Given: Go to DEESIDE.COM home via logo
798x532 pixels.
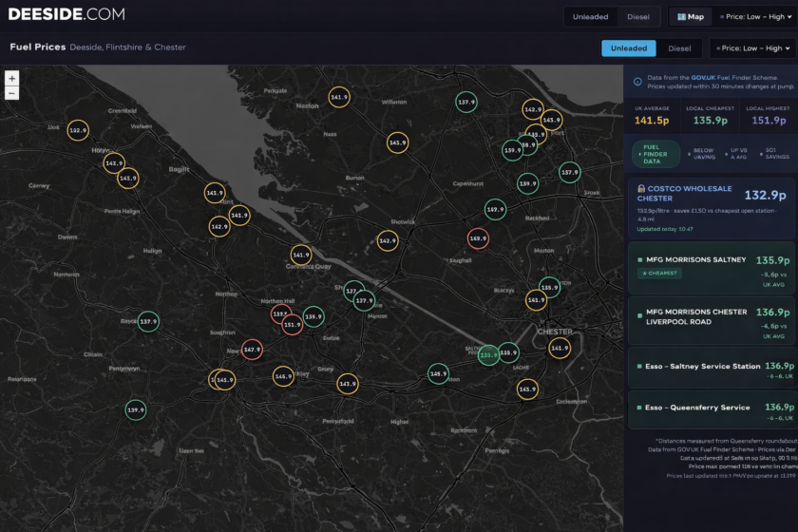Looking at the screenshot, I should 66,14.
